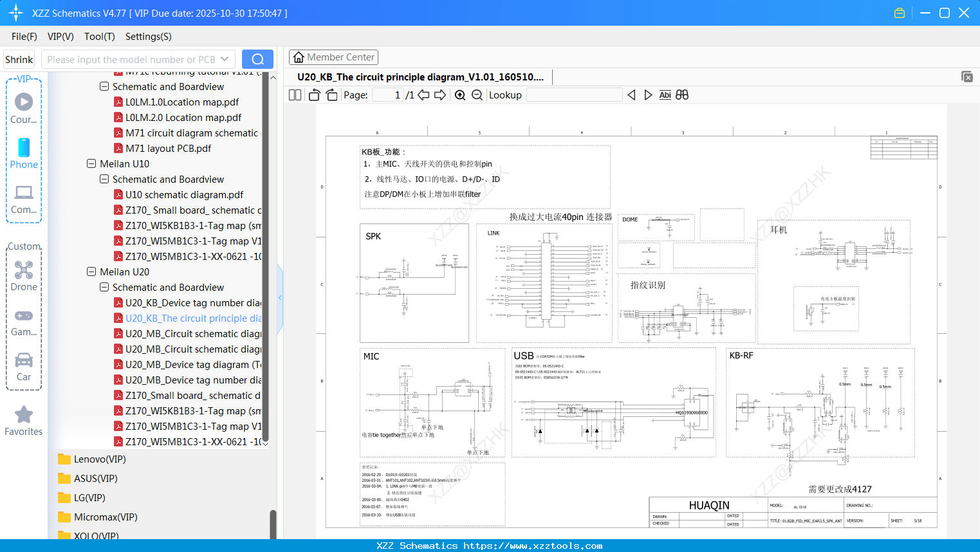
Task: Zoom out of the schematic view
Action: (477, 95)
